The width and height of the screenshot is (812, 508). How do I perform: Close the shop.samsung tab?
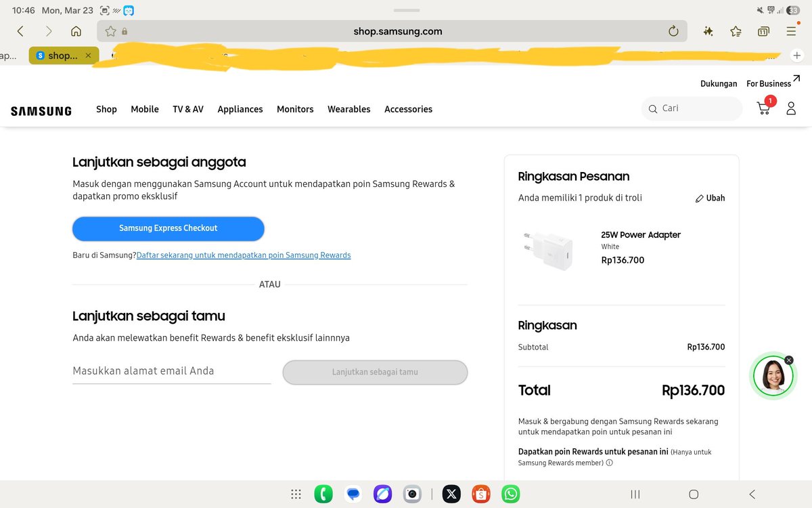88,56
